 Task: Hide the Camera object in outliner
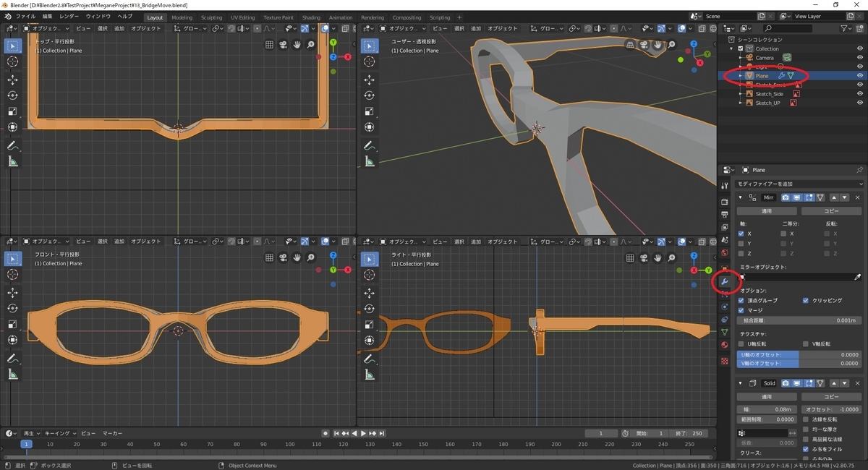tap(860, 57)
